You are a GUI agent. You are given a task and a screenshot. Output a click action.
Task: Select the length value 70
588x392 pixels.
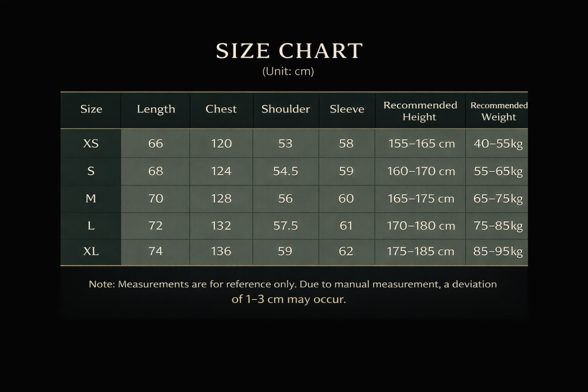click(x=156, y=198)
